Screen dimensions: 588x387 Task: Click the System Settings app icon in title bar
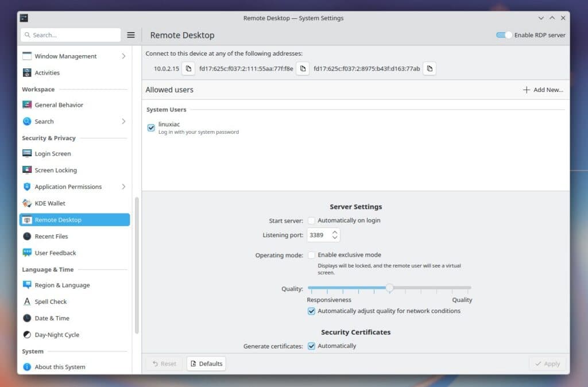(x=24, y=18)
